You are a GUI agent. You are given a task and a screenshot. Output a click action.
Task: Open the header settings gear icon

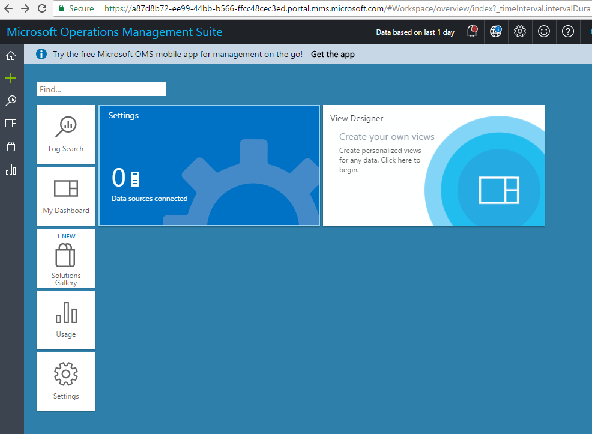[520, 31]
